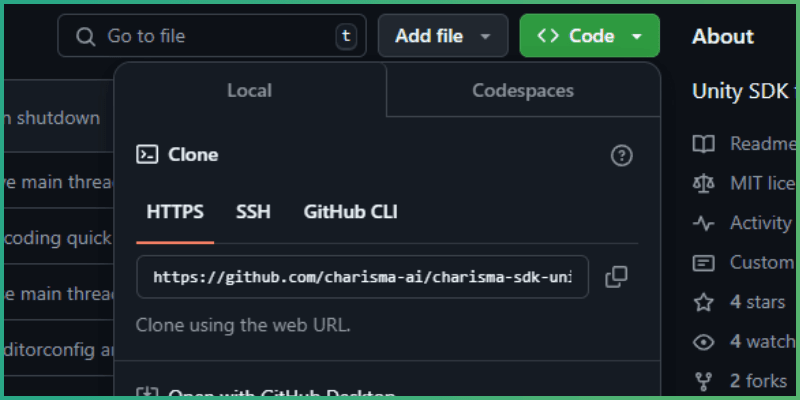Click the Activity pulse icon

coord(704,223)
